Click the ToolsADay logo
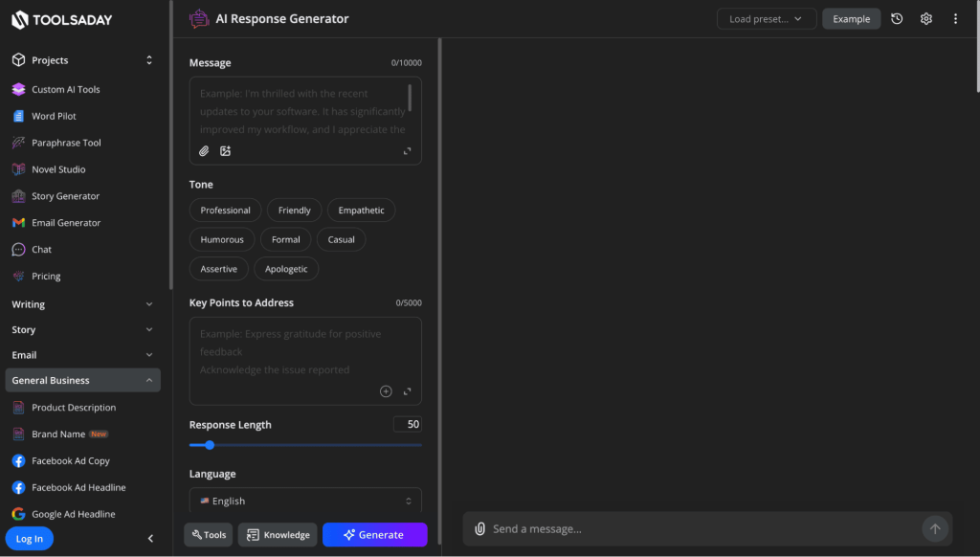Screen dimensions: 980x557 click(x=62, y=19)
